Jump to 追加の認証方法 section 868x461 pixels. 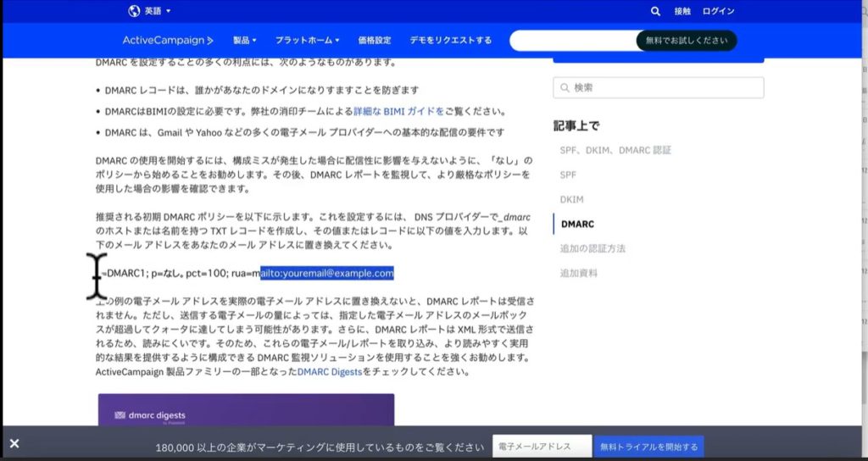(x=593, y=248)
